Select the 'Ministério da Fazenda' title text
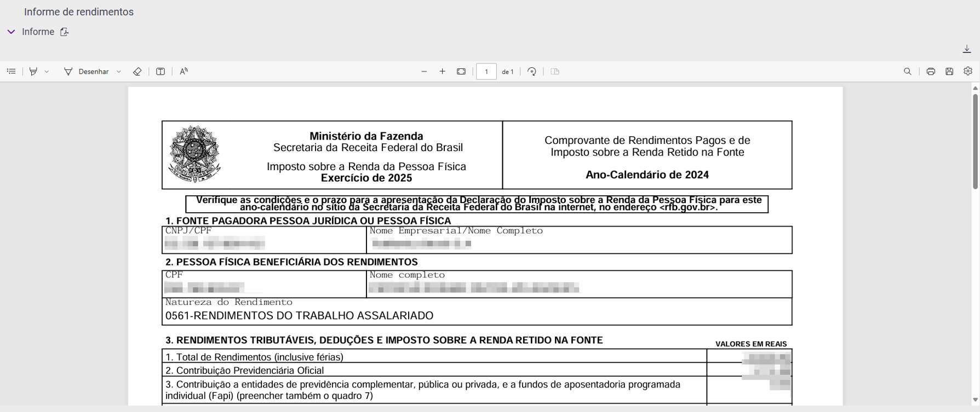 [x=366, y=136]
